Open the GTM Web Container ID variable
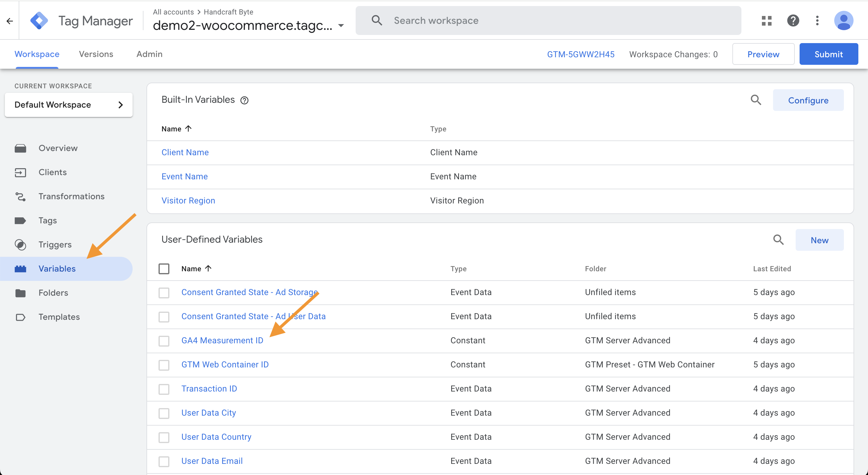The height and width of the screenshot is (475, 868). click(225, 364)
